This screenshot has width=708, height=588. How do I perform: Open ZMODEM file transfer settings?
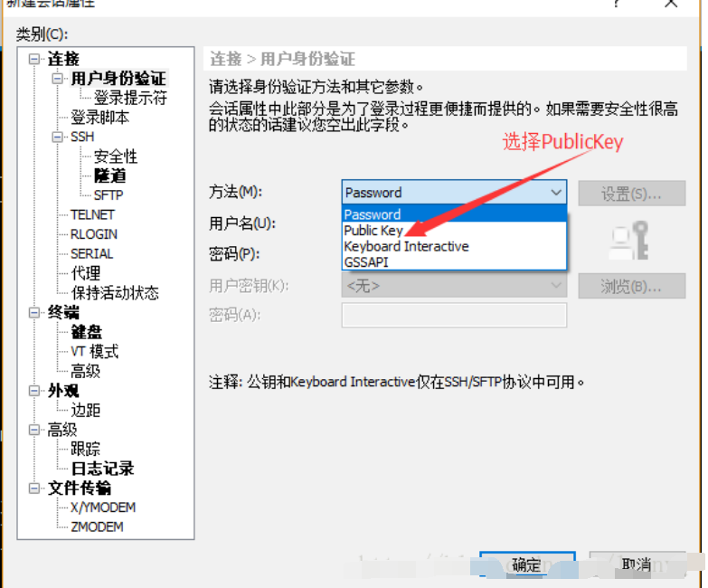tap(97, 526)
